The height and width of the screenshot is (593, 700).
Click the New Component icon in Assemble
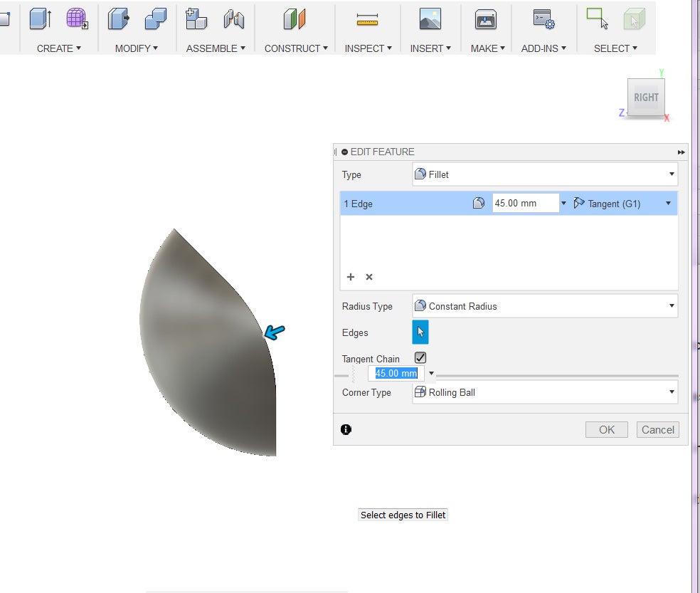click(196, 19)
